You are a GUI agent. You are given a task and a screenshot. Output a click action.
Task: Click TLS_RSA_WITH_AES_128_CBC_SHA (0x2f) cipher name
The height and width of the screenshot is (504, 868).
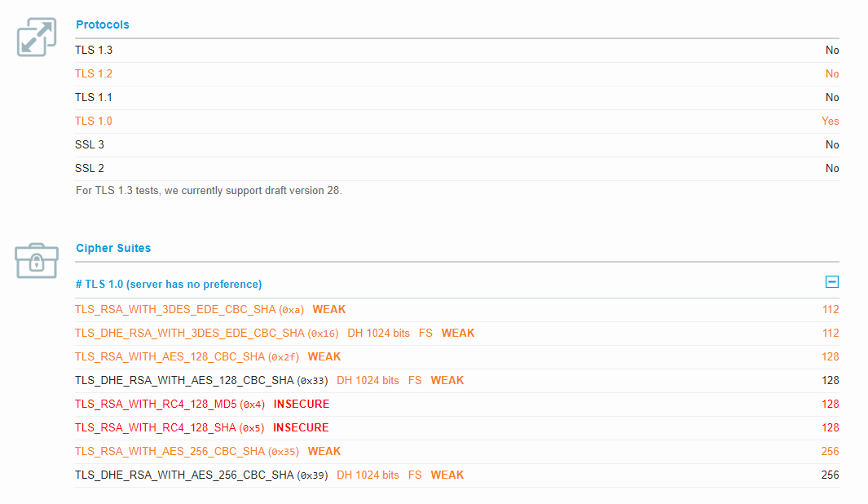pos(187,357)
